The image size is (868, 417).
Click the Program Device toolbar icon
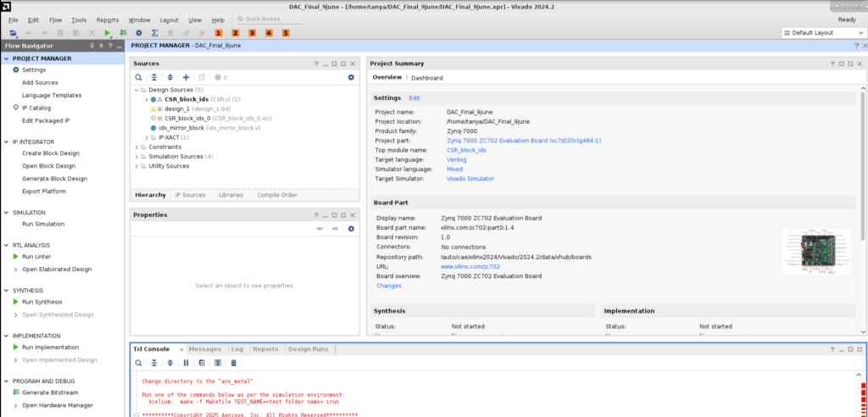pyautogui.click(x=123, y=33)
